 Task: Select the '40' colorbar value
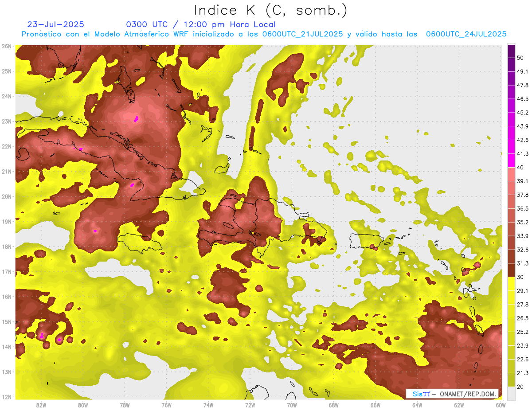point(521,167)
